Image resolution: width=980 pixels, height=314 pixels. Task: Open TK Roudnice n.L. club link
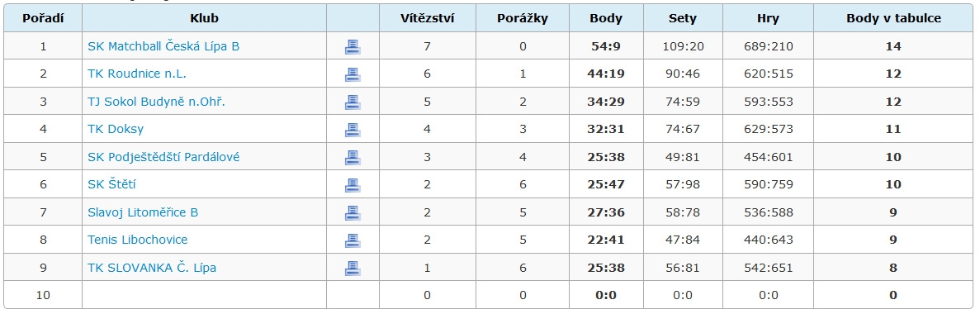point(137,74)
